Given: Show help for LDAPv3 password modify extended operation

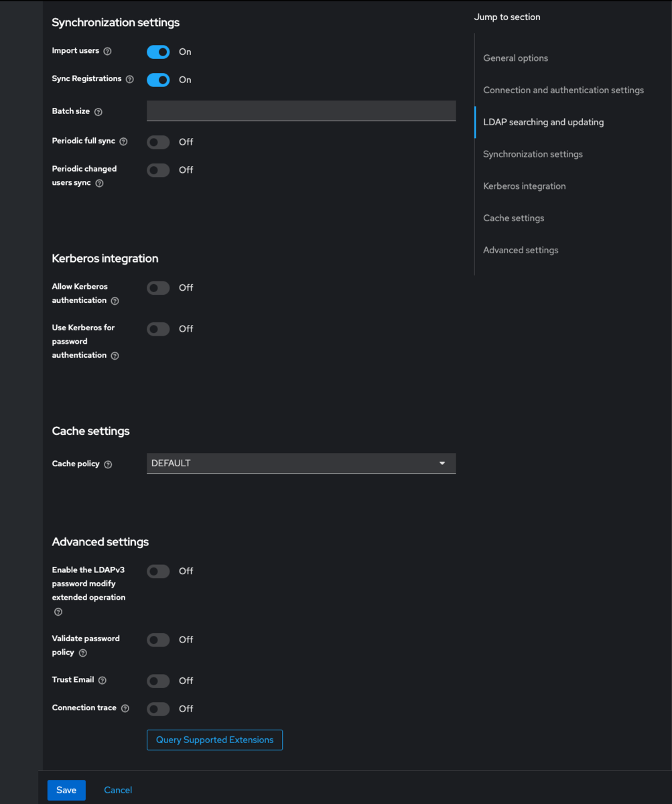Looking at the screenshot, I should click(x=58, y=612).
